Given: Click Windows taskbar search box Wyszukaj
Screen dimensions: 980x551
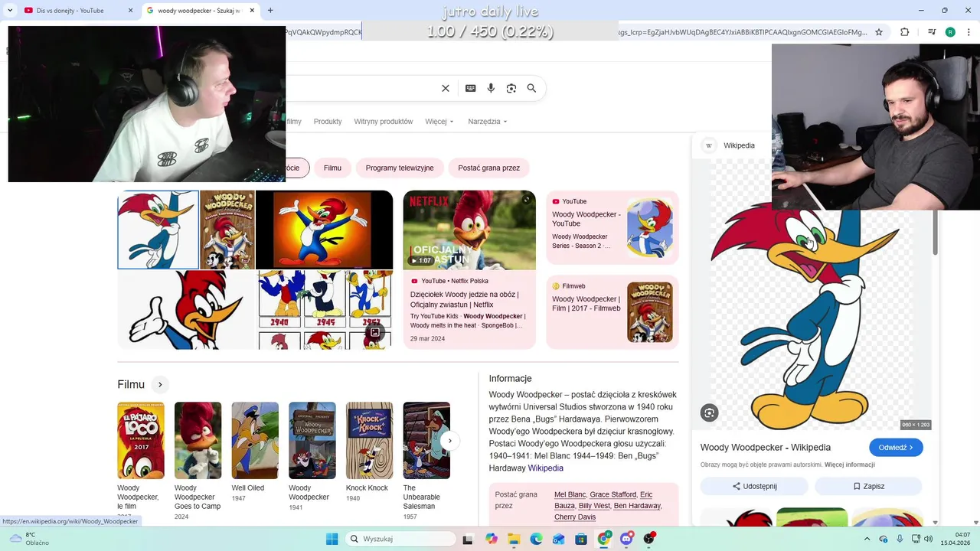Looking at the screenshot, I should point(400,539).
